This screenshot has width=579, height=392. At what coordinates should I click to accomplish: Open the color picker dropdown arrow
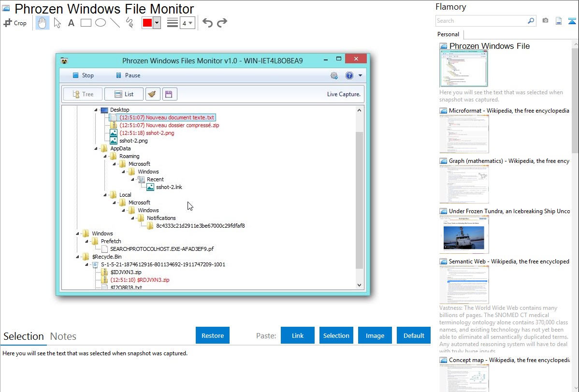point(157,23)
